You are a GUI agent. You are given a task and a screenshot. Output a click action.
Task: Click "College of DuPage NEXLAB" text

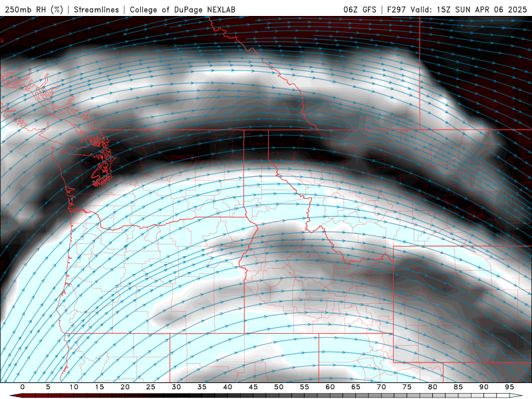click(x=182, y=9)
